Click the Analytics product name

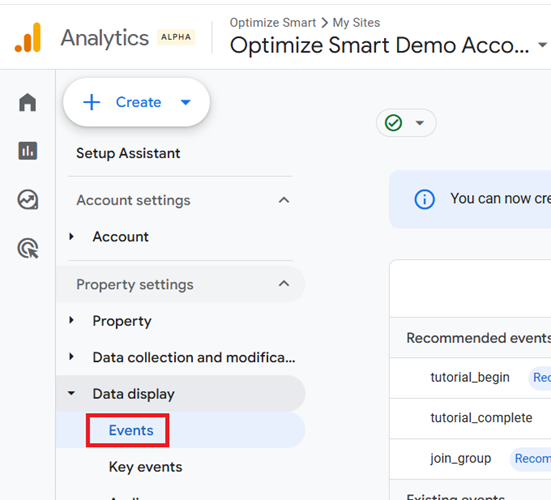coord(105,38)
